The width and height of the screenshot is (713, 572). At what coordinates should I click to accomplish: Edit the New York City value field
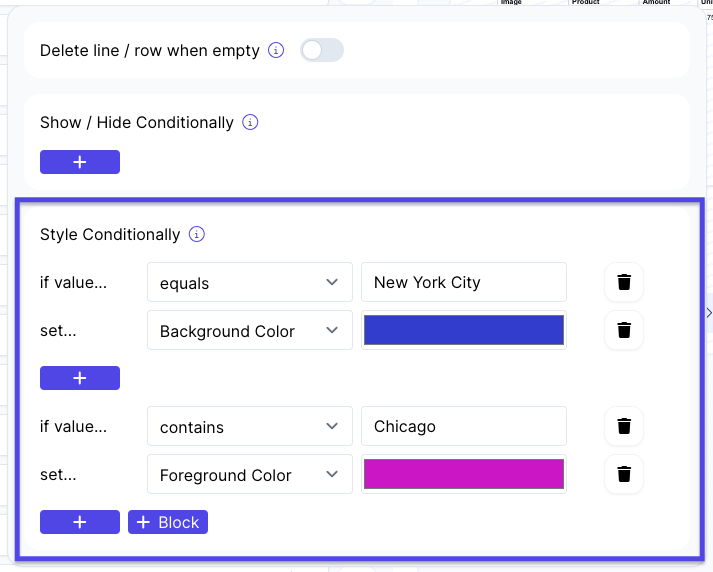click(464, 282)
